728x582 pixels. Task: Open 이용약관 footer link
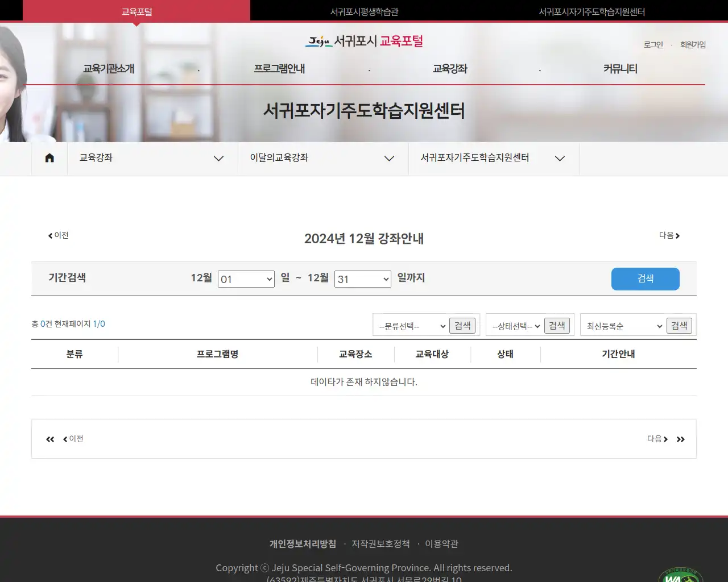pos(441,544)
